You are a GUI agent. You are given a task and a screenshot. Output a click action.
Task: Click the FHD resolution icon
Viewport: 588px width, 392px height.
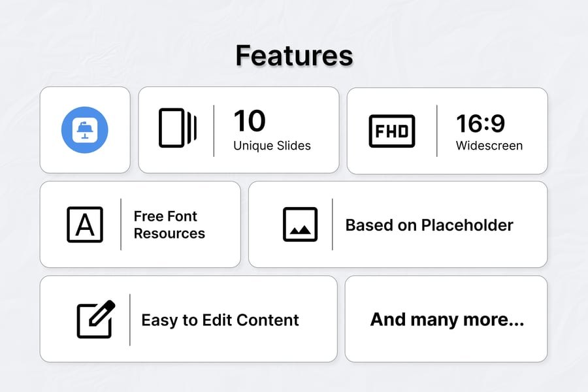click(x=392, y=131)
